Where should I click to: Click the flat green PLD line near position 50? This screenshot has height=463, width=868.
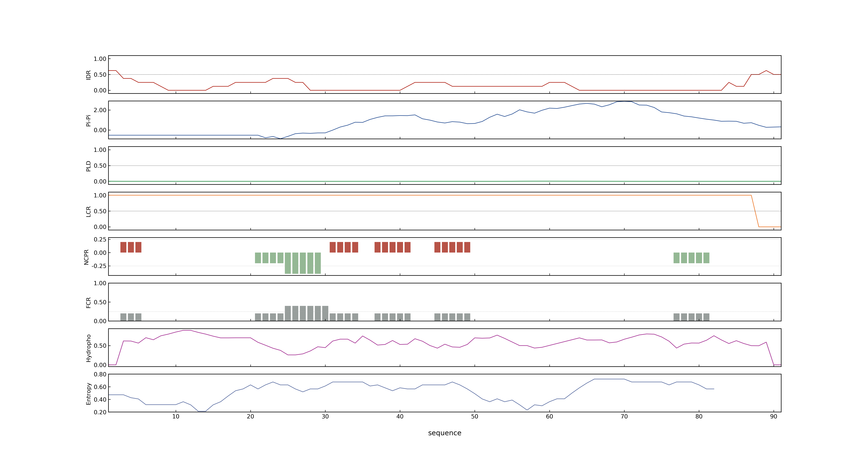pyautogui.click(x=475, y=181)
